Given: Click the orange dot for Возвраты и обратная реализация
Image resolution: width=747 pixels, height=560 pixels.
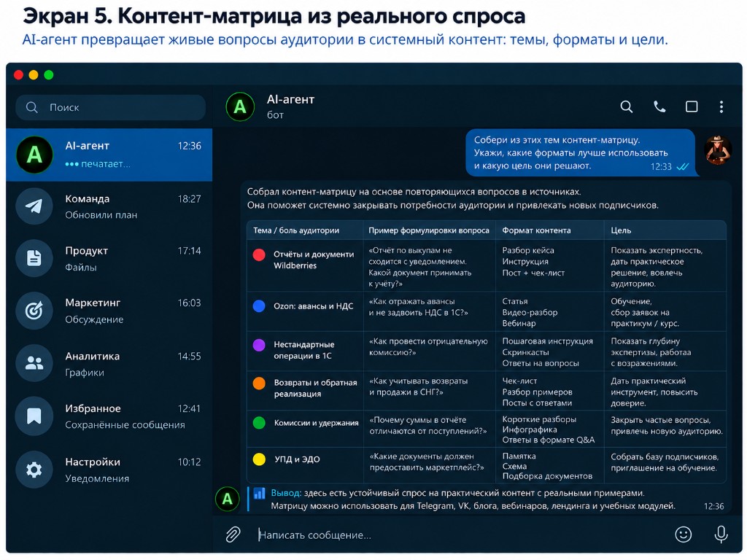Looking at the screenshot, I should point(259,384).
